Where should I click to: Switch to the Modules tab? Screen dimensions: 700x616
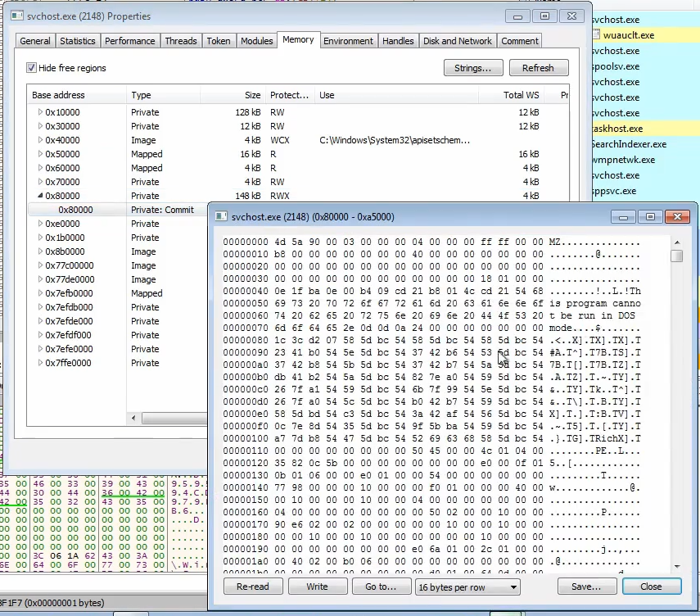256,41
